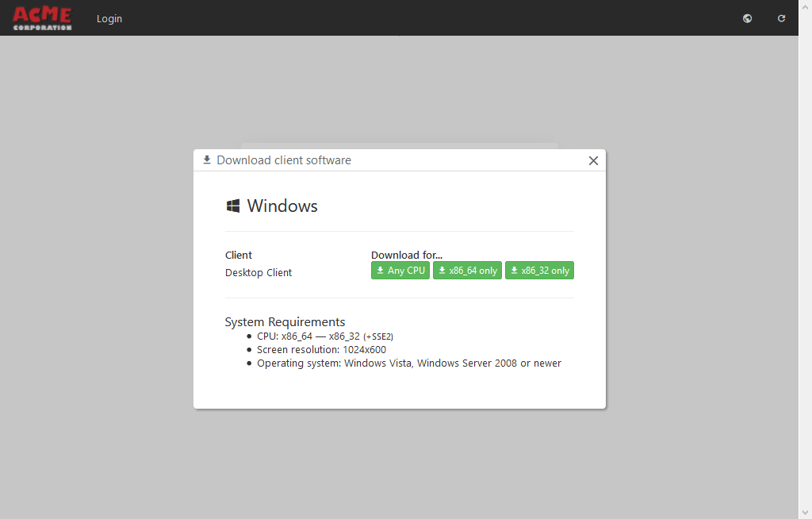The image size is (812, 519).
Task: Click the refresh icon in header
Action: pos(781,19)
